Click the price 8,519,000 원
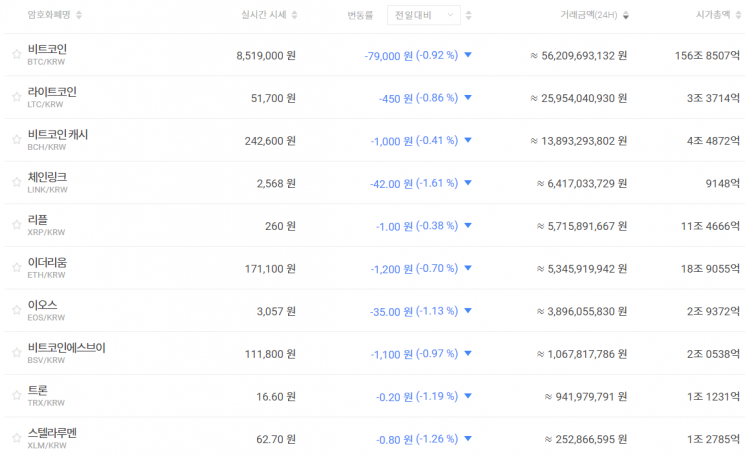Viewport: 745px width, 458px height. (x=266, y=56)
